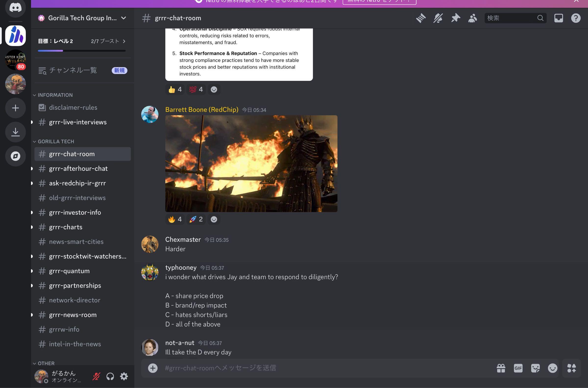Open notification settings bell icon

click(x=438, y=18)
